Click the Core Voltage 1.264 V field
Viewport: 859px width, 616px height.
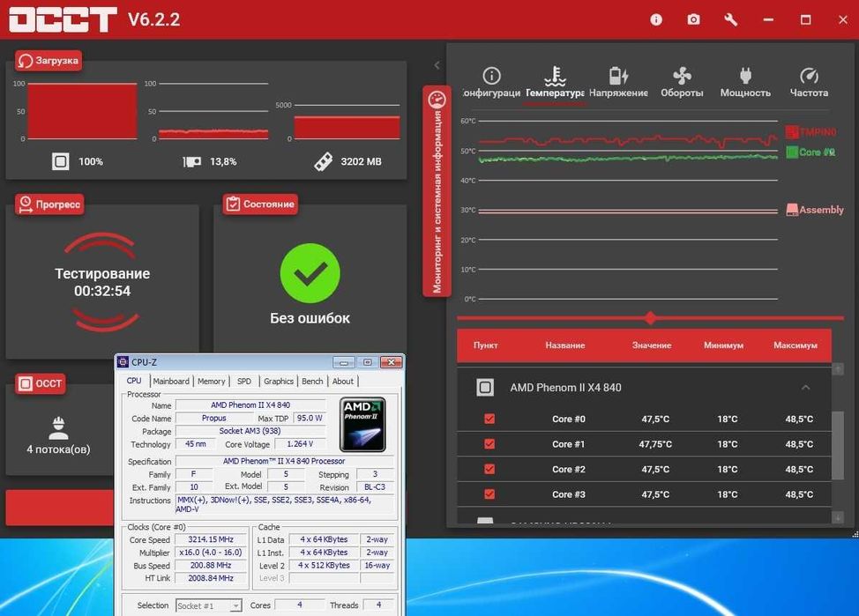(x=300, y=444)
